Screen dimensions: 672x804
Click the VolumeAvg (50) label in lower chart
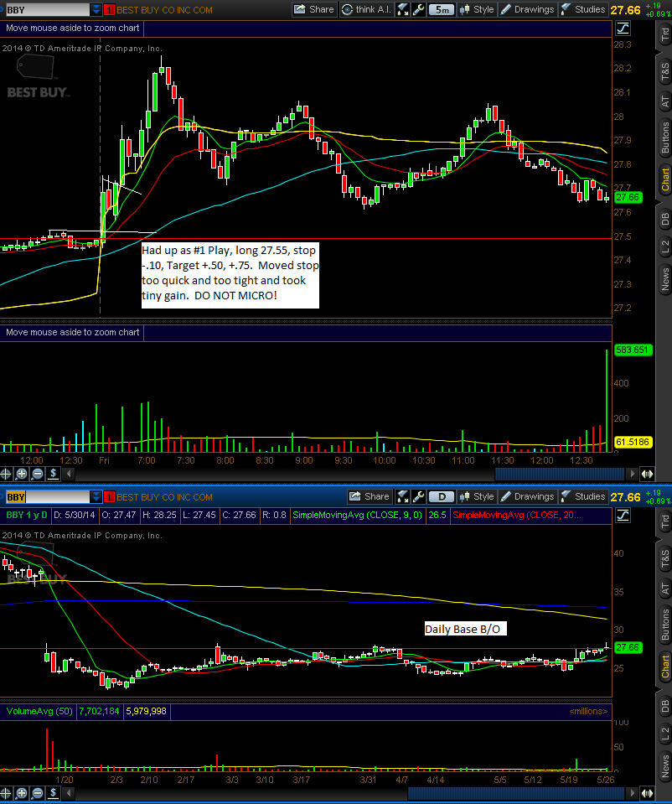[x=39, y=711]
